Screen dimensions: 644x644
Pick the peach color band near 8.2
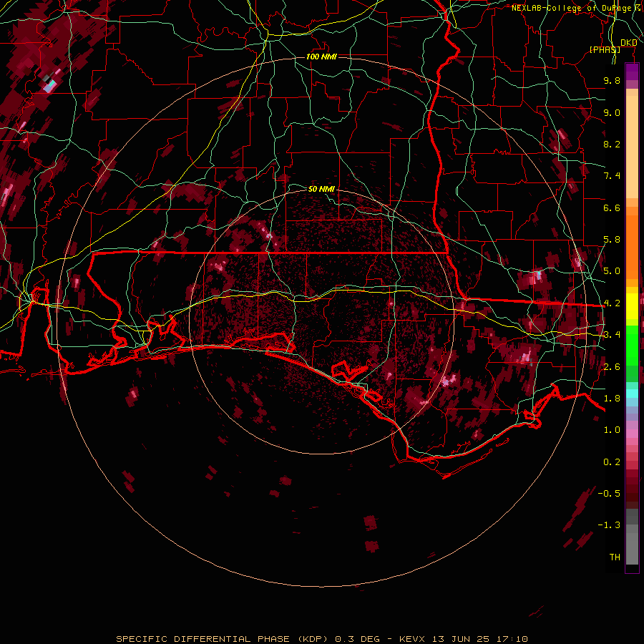pyautogui.click(x=632, y=147)
